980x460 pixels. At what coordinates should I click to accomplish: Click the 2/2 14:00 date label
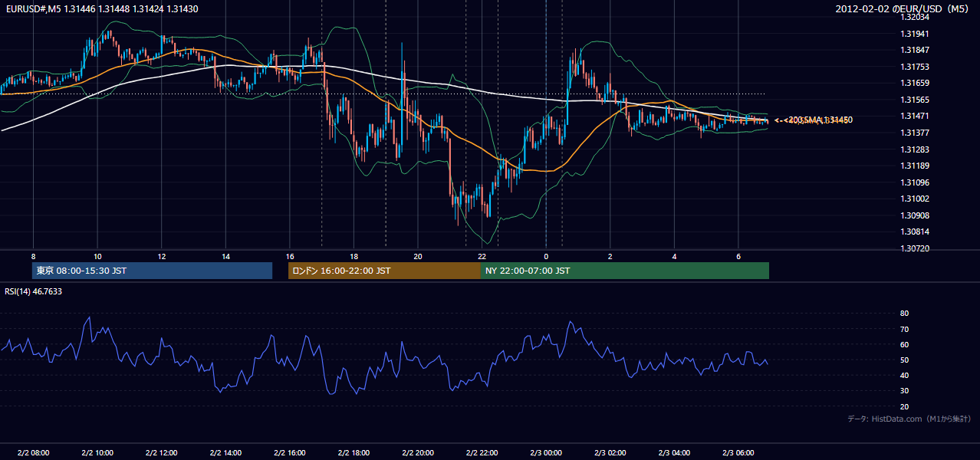pyautogui.click(x=225, y=452)
